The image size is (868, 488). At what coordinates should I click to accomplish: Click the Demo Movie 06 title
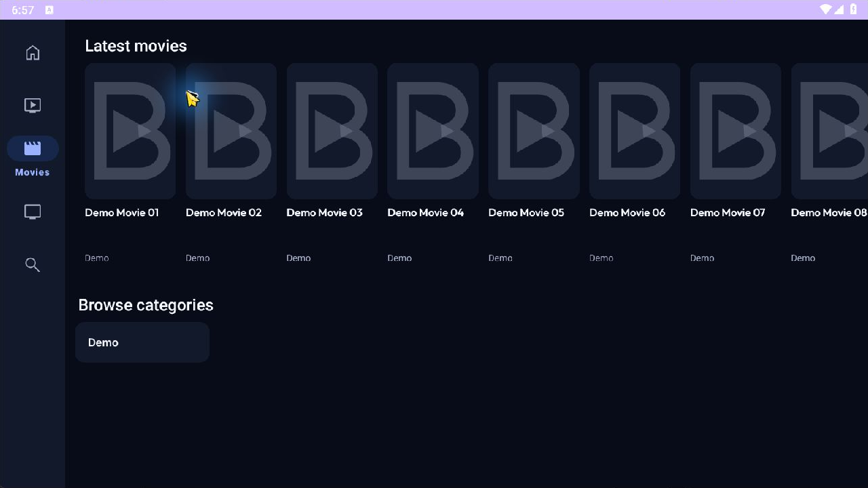pyautogui.click(x=627, y=213)
